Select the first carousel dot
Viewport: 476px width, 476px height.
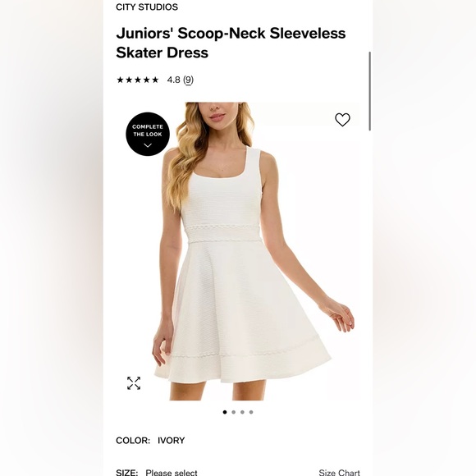tap(225, 412)
